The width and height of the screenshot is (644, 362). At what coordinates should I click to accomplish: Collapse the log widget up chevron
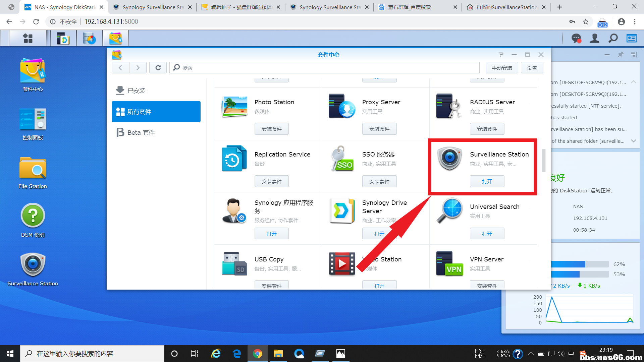coord(634,82)
